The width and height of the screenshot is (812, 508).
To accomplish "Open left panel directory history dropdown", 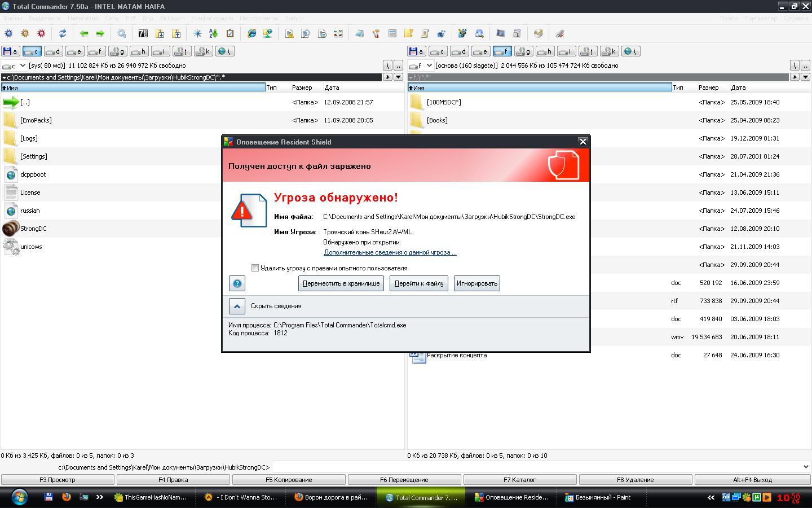I will click(x=398, y=77).
